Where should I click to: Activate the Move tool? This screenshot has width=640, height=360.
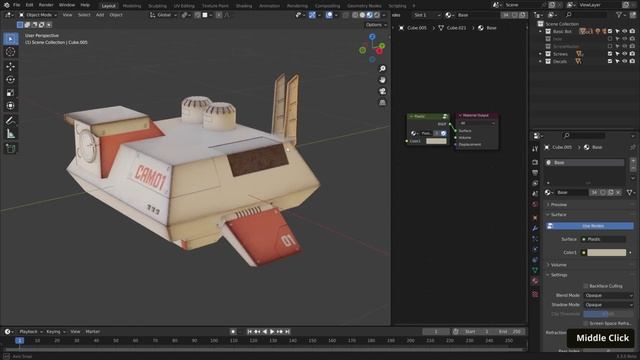tap(11, 66)
